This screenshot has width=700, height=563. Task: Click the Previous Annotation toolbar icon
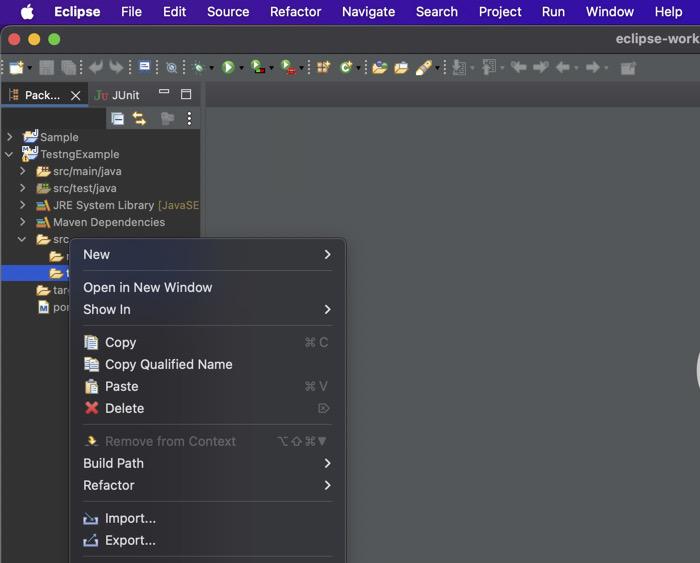pyautogui.click(x=488, y=67)
